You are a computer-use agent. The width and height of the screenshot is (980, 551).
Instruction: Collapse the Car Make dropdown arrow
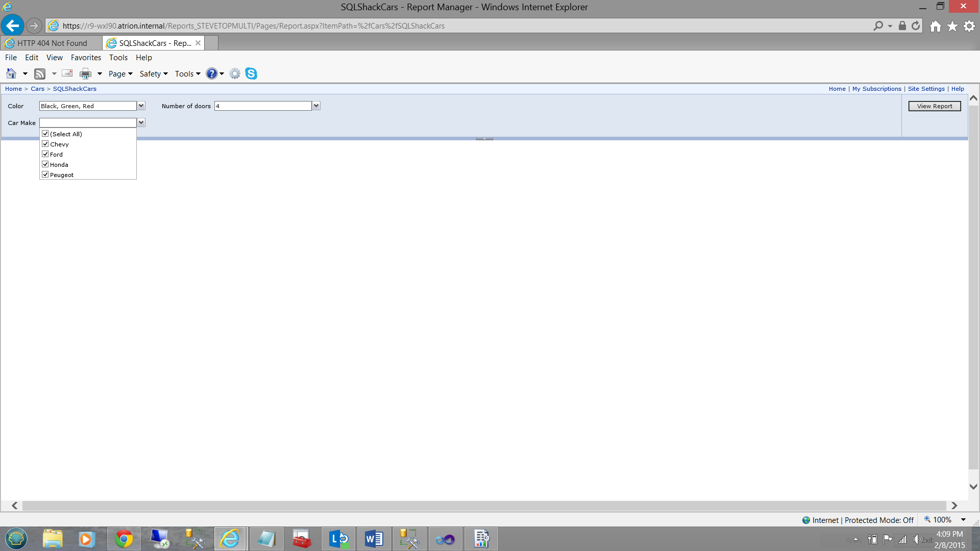(x=141, y=122)
